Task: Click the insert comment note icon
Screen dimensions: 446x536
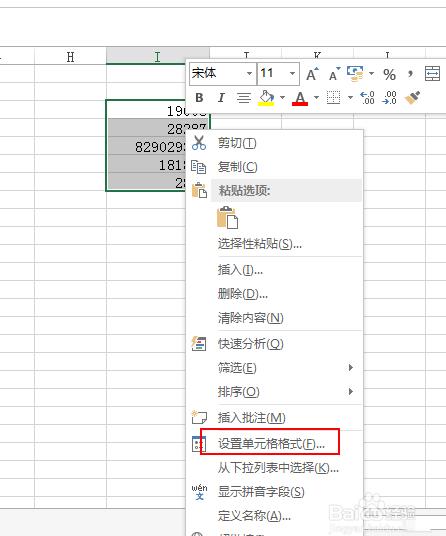Action: (x=199, y=417)
